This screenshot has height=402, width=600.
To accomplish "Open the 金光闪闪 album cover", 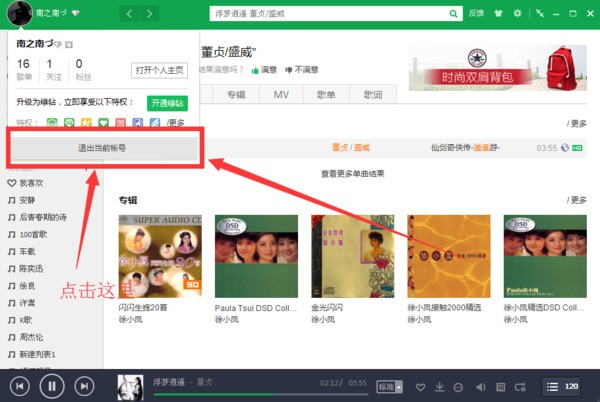I will (x=352, y=256).
